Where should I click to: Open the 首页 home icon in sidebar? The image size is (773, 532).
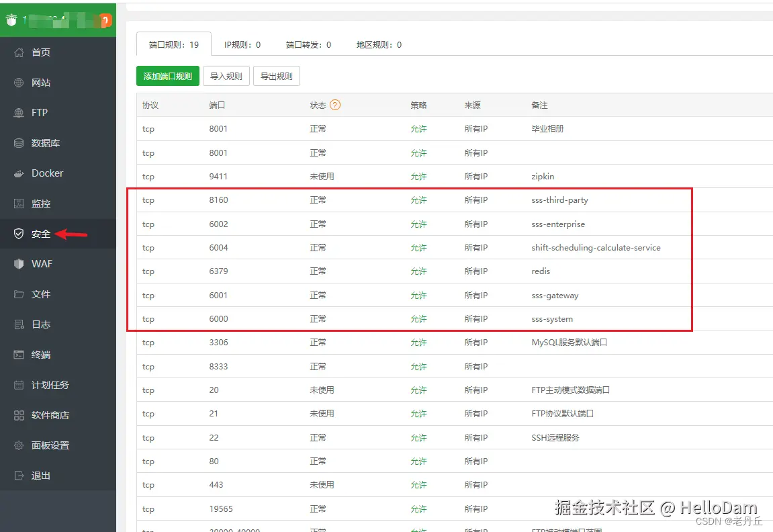click(19, 52)
